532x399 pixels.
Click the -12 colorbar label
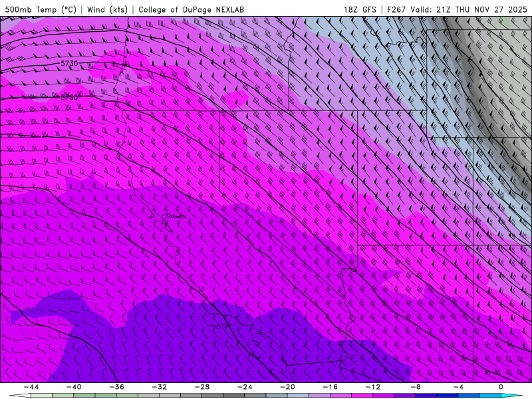[x=373, y=387]
